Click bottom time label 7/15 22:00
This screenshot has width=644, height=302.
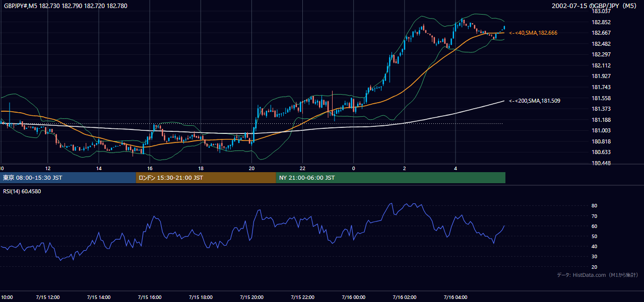302,297
